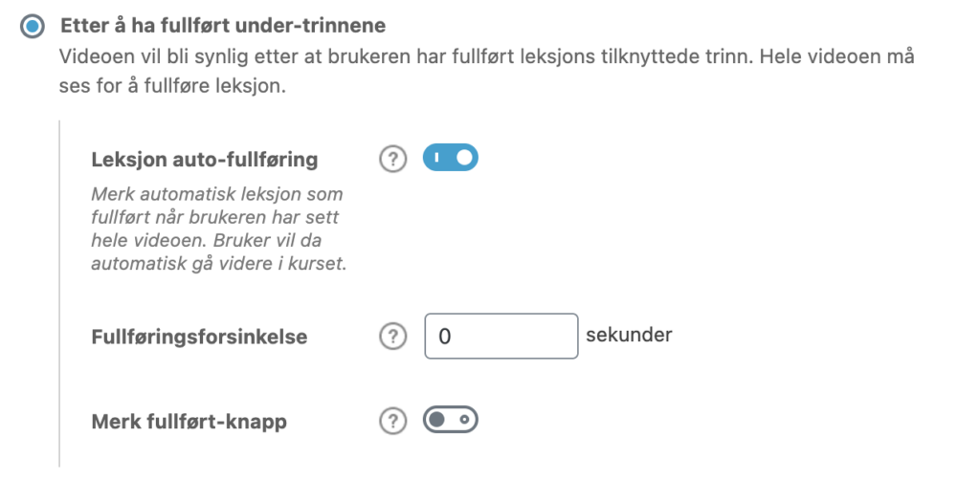Click the Fullføringsforsinkelse seconds input field
The height and width of the screenshot is (481, 980).
point(501,337)
